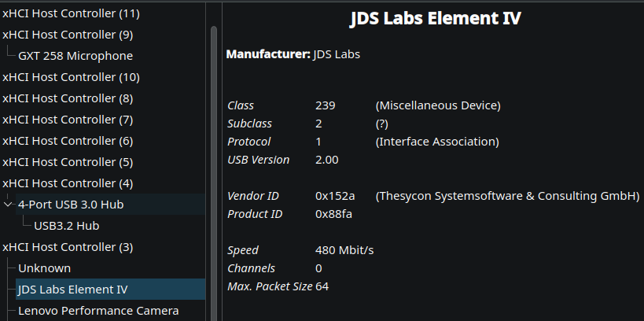The width and height of the screenshot is (644, 321).
Task: Click Thesycon Systemsoftware & Consulting GmbH text
Action: tap(508, 196)
